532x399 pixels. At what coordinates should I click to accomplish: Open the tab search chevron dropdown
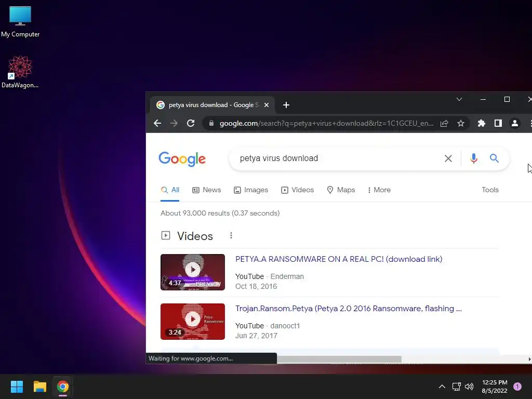(459, 99)
